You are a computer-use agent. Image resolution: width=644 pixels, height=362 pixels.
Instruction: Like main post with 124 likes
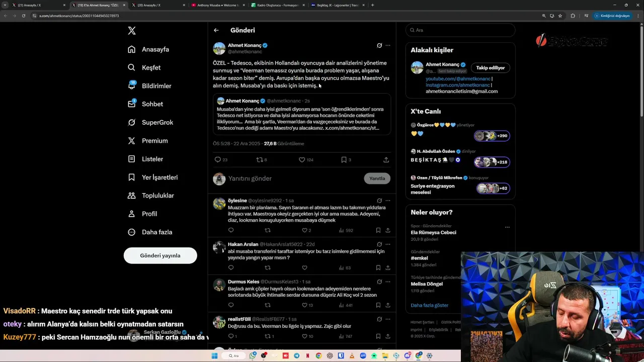point(306,159)
